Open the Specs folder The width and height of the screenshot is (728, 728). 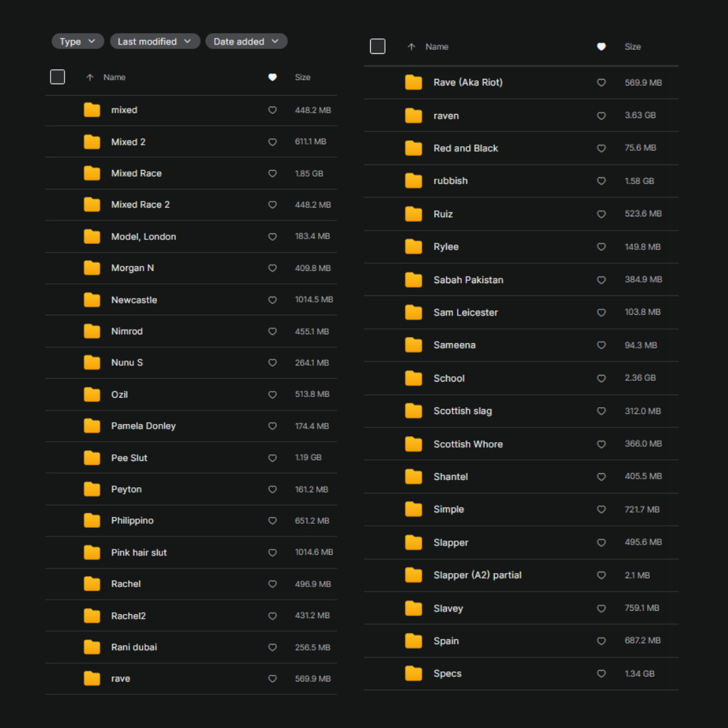tap(448, 673)
